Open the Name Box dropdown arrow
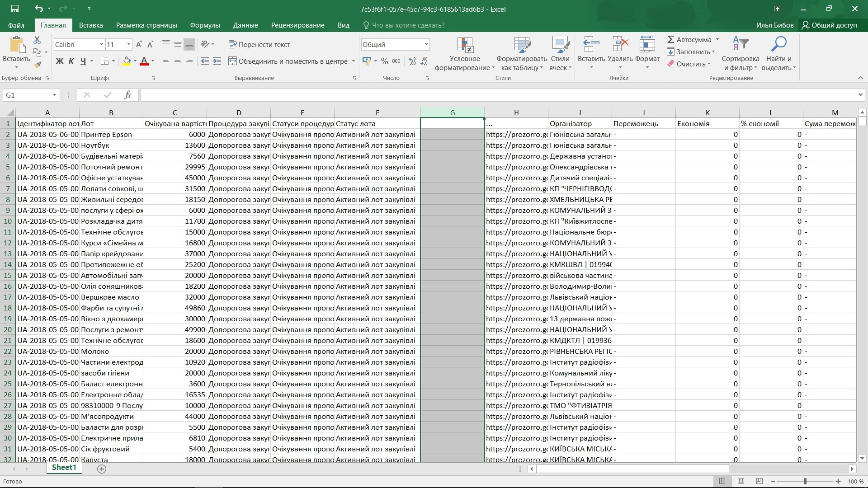This screenshot has width=868, height=488. coord(54,95)
